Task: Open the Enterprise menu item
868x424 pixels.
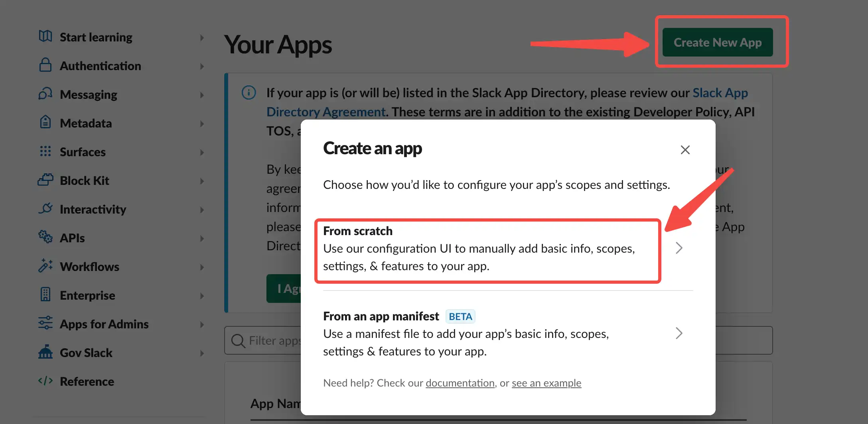Action: (x=87, y=296)
